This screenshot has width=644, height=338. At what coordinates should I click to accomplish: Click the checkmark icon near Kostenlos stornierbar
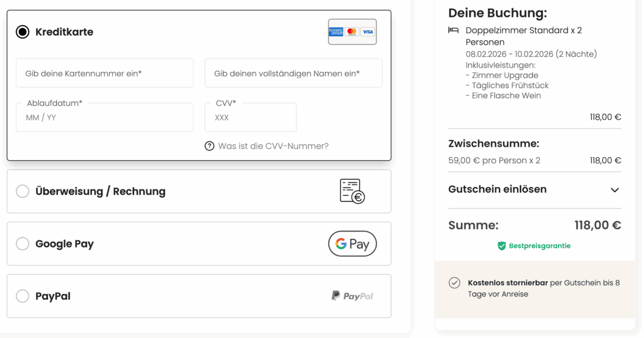pyautogui.click(x=454, y=283)
